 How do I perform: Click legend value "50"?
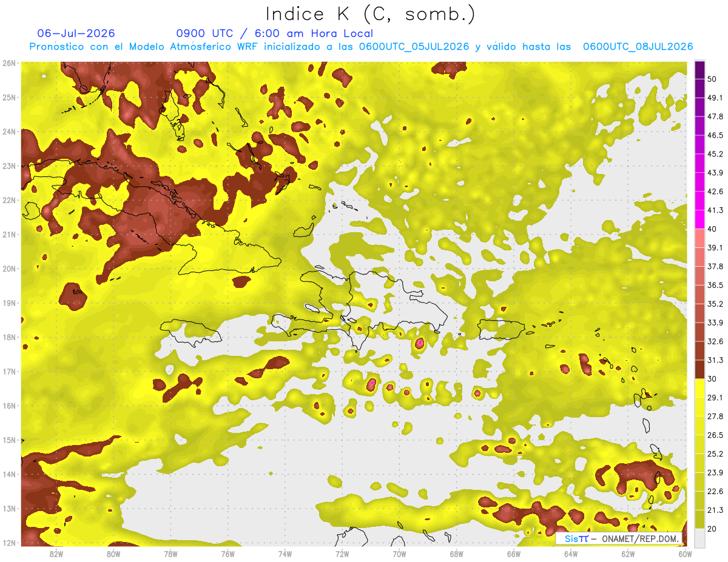click(x=712, y=79)
